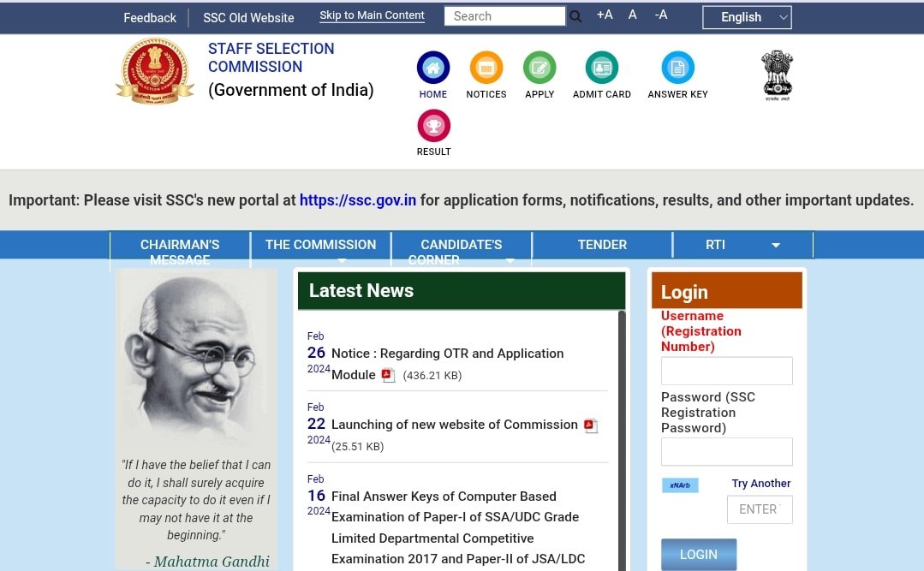
Task: Increase font size with +A
Action: [605, 15]
